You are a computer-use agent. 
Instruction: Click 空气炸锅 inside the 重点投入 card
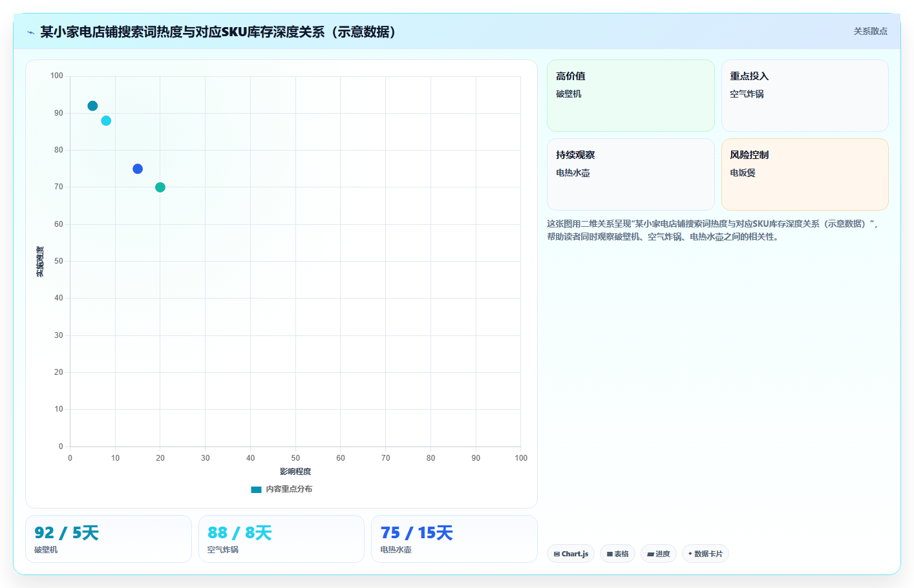click(x=747, y=94)
